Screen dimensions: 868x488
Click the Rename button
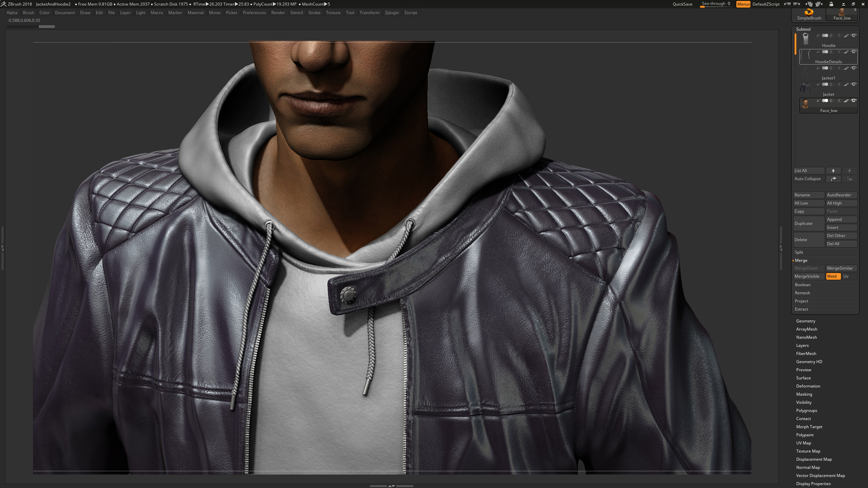[x=809, y=195]
